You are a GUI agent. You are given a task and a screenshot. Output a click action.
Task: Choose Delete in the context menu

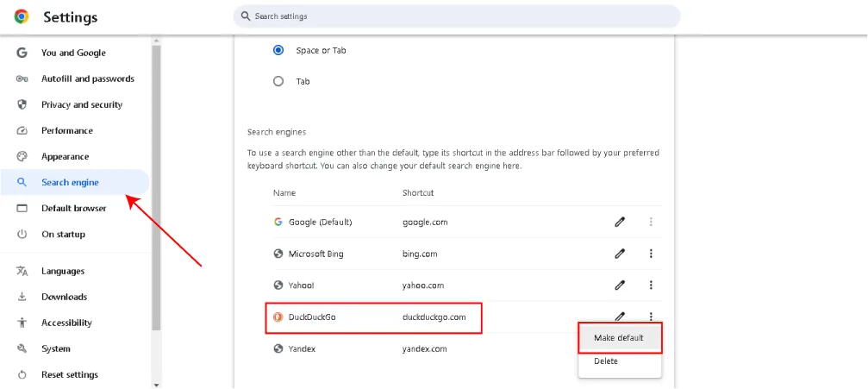point(620,361)
